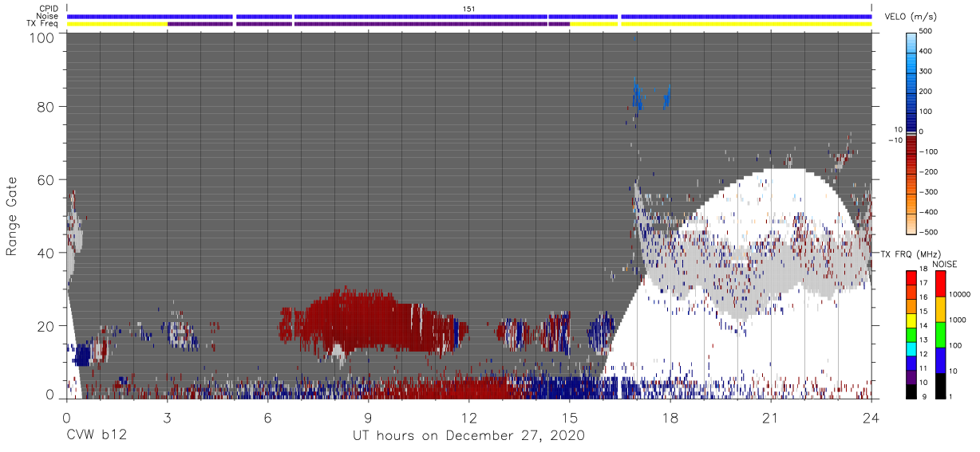Click the 12 tick on UT hours axis

[468, 416]
